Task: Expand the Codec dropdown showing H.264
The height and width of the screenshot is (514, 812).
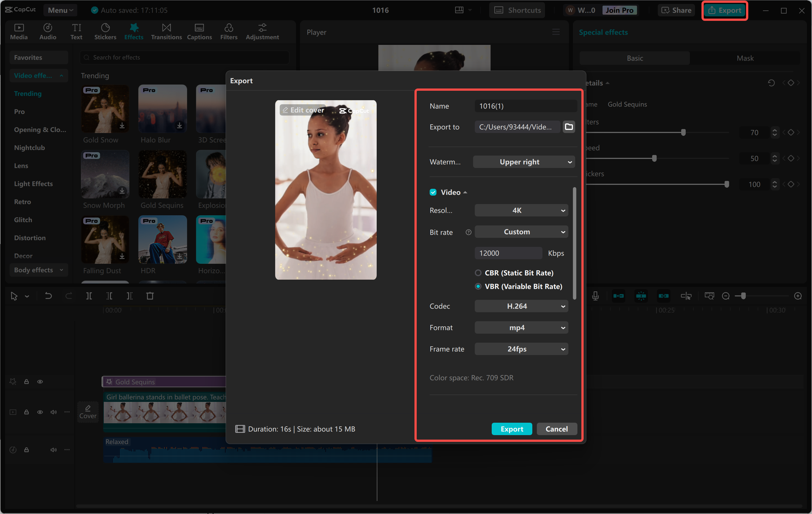Action: click(x=521, y=306)
